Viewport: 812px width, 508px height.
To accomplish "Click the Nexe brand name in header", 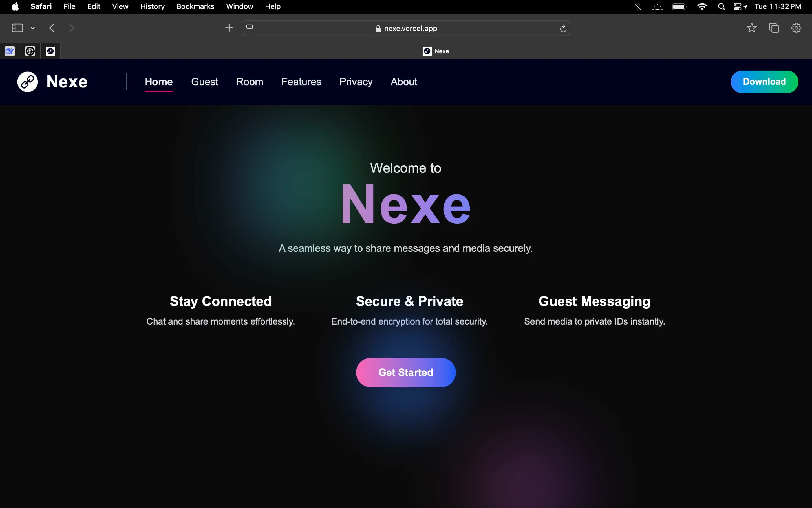I will (x=67, y=82).
